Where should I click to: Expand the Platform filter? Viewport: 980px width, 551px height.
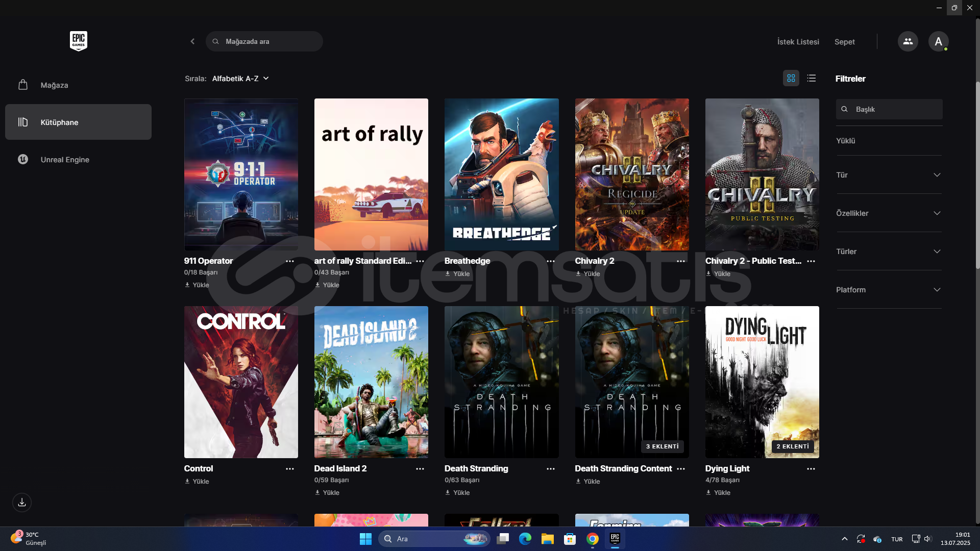[x=889, y=290]
